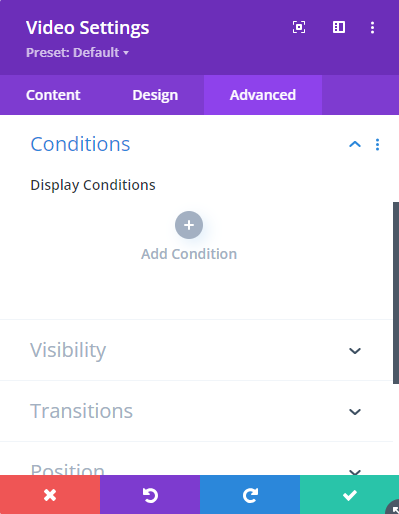Click the plus icon to add condition
This screenshot has height=514, width=399.
click(189, 225)
